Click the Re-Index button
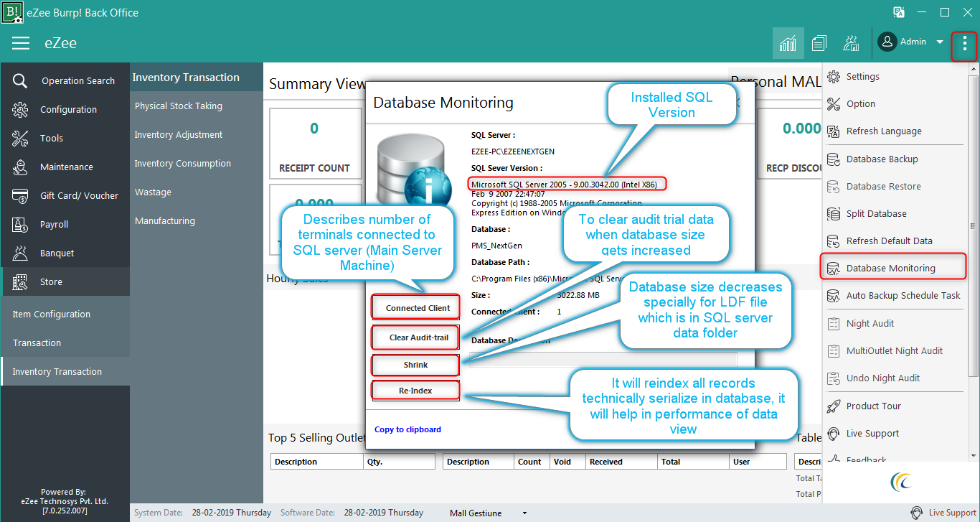Viewport: 980px width, 522px height. [x=415, y=391]
